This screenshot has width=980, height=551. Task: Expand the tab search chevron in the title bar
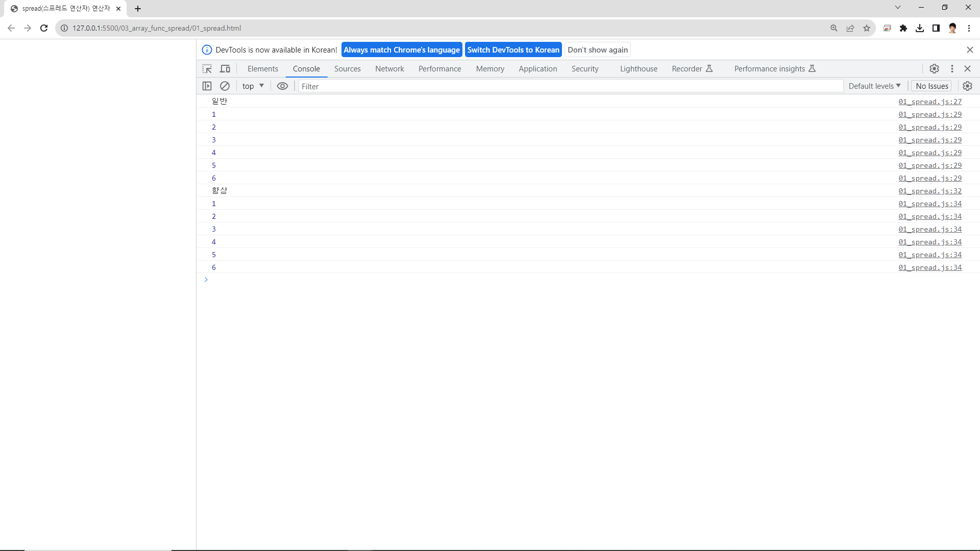point(897,8)
